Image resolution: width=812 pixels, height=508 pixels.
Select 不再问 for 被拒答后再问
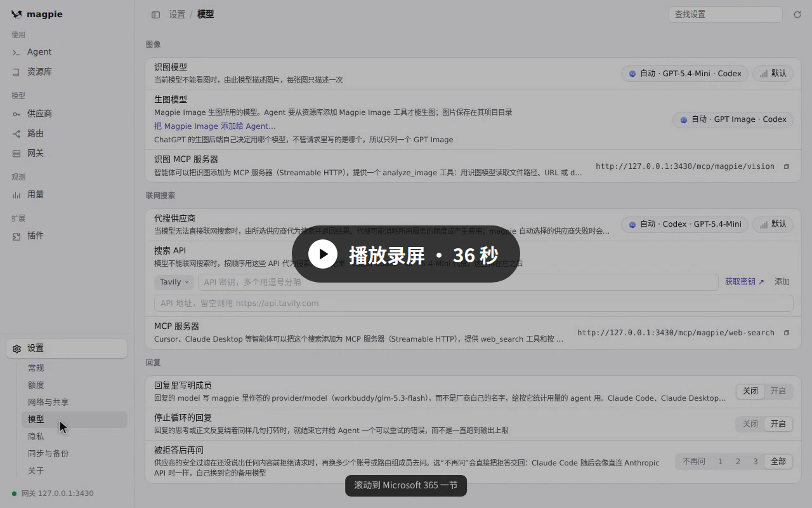pyautogui.click(x=693, y=462)
